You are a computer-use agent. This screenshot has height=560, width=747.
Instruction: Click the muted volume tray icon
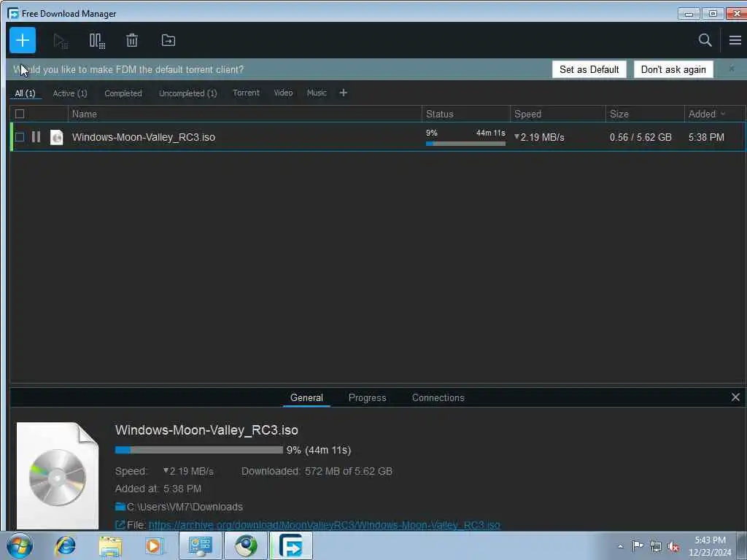673,547
